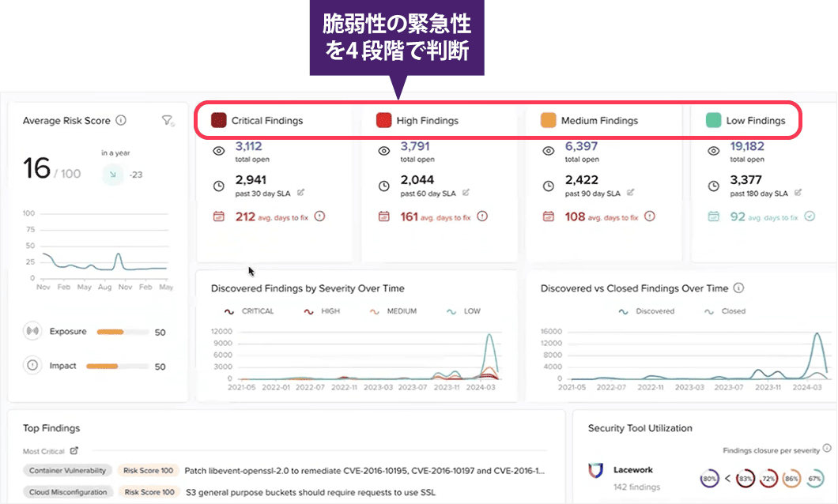Click the filter icon in Average Risk Score
The width and height of the screenshot is (838, 504).
pos(167,121)
